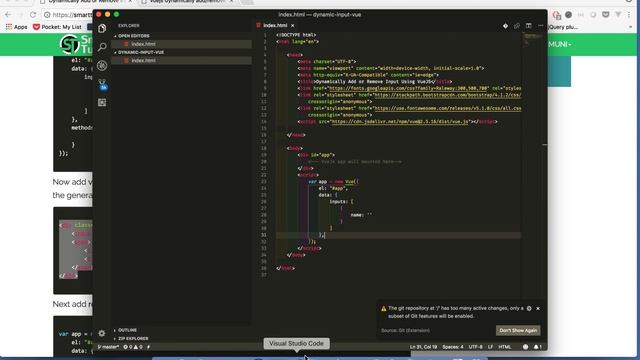Click the Chrome address bar

pos(67,15)
